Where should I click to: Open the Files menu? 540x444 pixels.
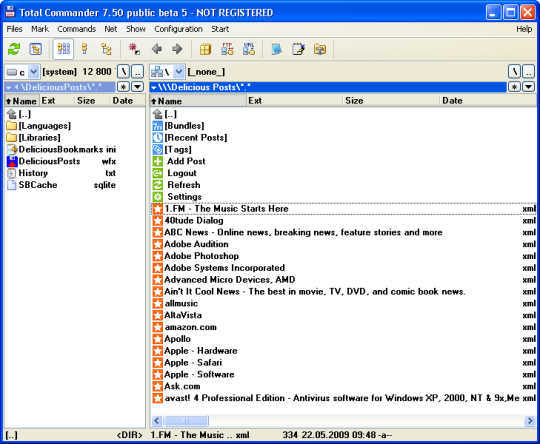tap(14, 29)
